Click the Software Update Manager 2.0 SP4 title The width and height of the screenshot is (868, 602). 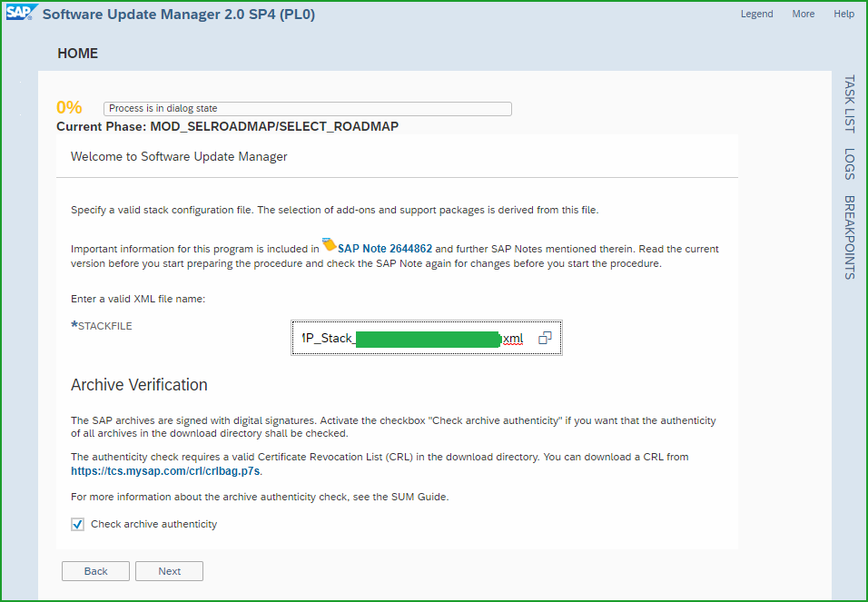pyautogui.click(x=179, y=15)
